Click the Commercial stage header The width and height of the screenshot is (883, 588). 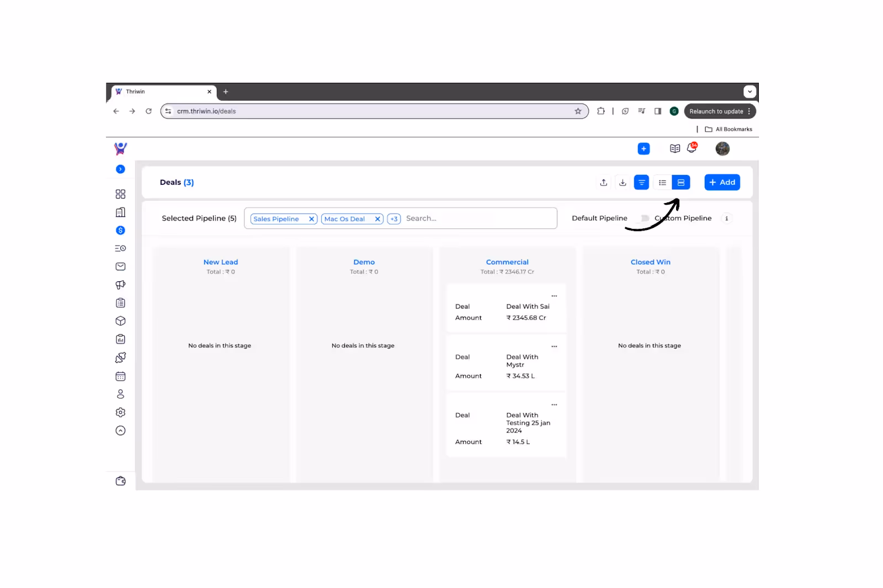507,262
